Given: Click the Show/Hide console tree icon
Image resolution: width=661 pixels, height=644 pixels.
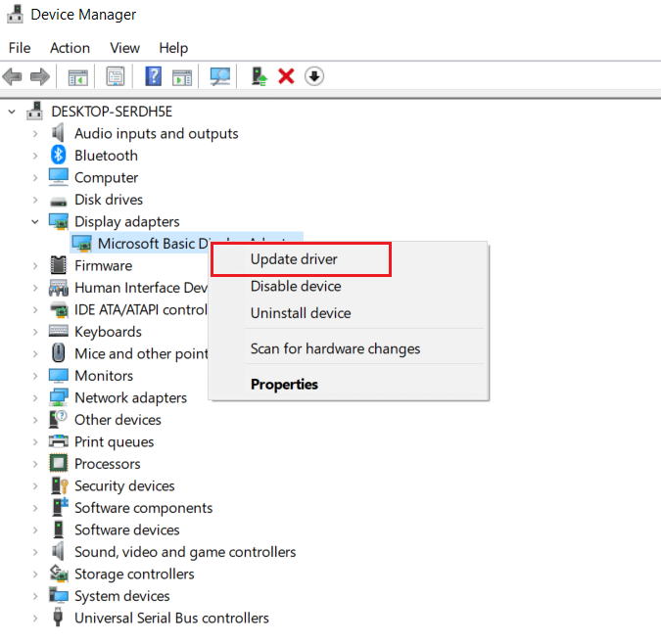Looking at the screenshot, I should point(78,77).
